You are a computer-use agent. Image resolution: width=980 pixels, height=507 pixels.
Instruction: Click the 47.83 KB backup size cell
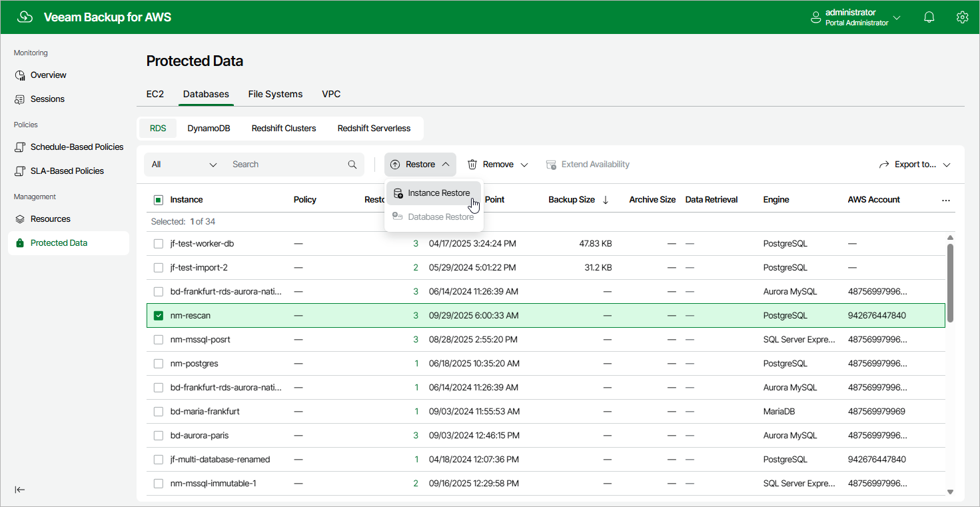click(596, 244)
